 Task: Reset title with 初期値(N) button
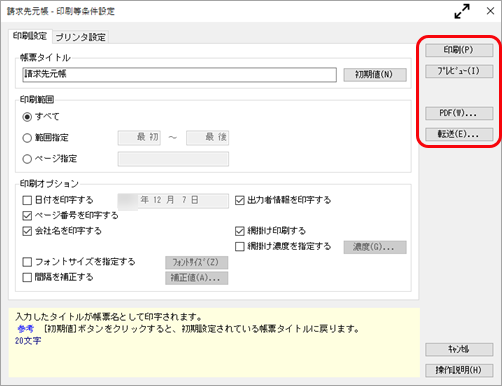click(x=375, y=74)
